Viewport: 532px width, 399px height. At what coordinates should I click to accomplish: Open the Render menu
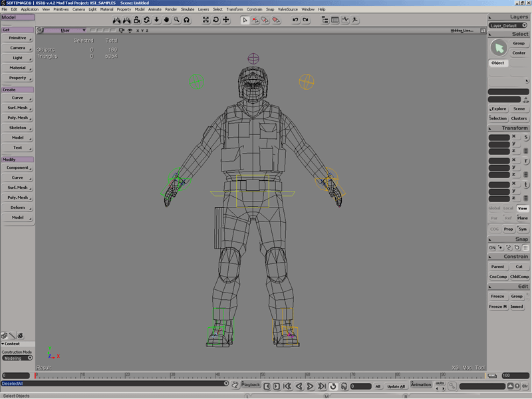pyautogui.click(x=171, y=9)
